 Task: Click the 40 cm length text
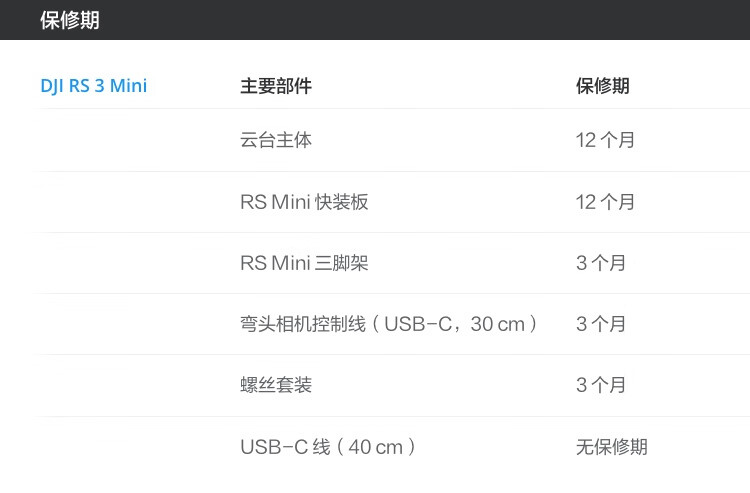point(375,447)
